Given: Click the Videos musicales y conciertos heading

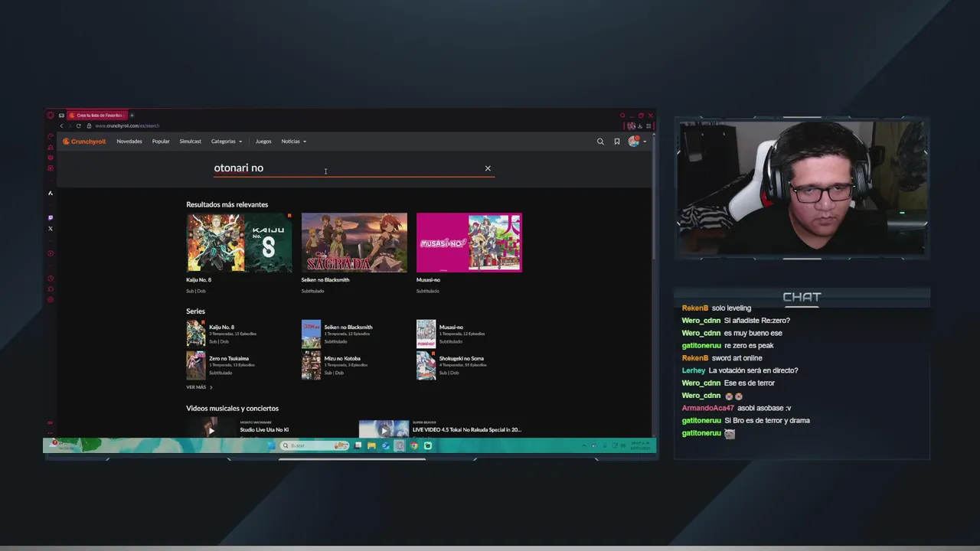Looking at the screenshot, I should 232,409.
